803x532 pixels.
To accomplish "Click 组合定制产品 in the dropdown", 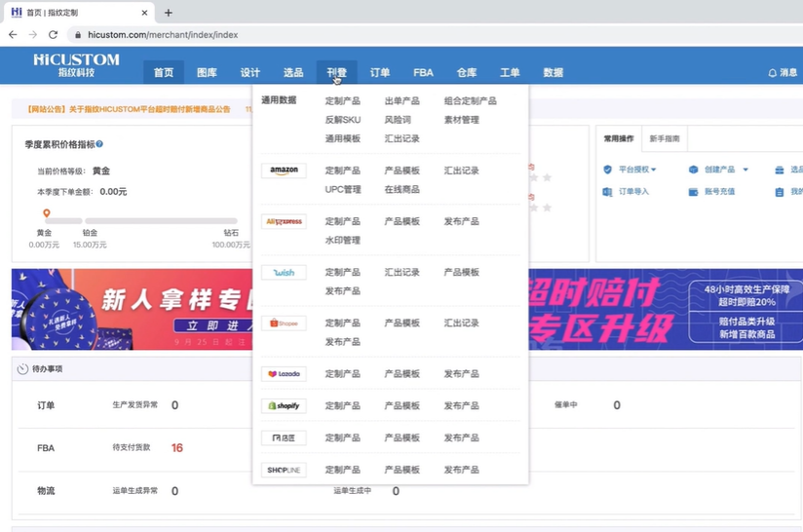I will pos(470,101).
